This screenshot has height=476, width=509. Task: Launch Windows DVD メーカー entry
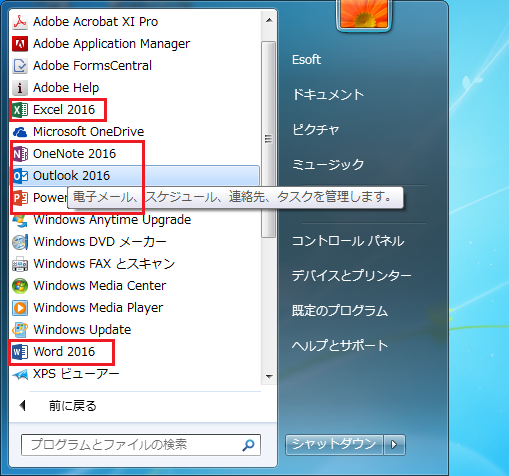(x=100, y=242)
